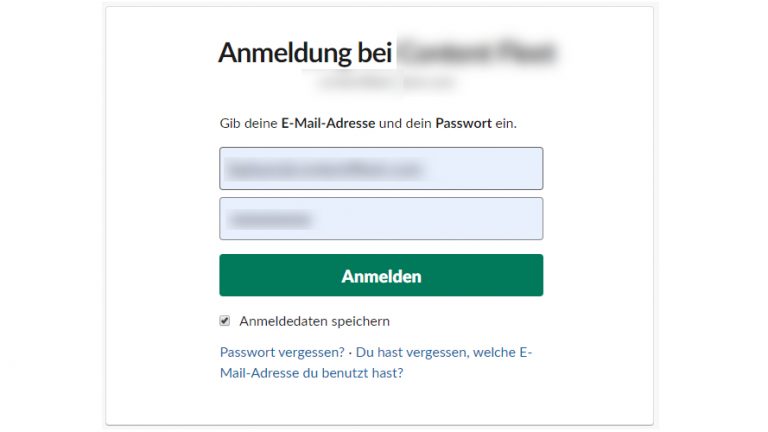The height and width of the screenshot is (432, 768).
Task: Click 'Mail-Adresse du benutzt hast?' link line
Action: (x=311, y=373)
